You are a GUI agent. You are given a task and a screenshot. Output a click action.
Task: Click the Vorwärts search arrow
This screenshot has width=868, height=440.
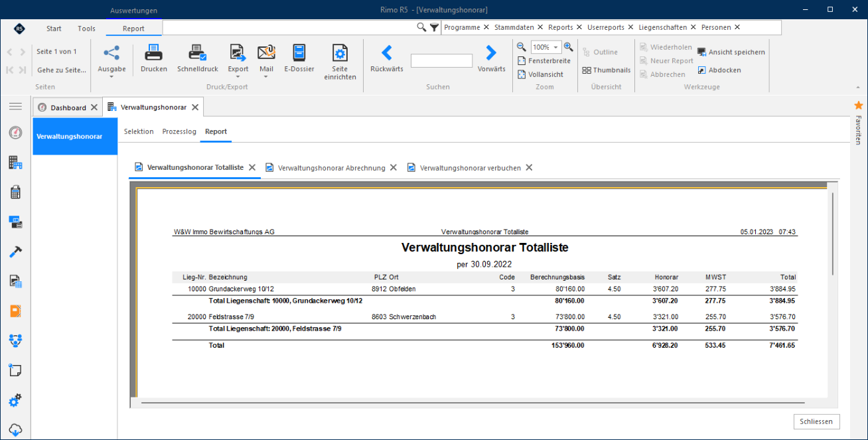tap(491, 52)
